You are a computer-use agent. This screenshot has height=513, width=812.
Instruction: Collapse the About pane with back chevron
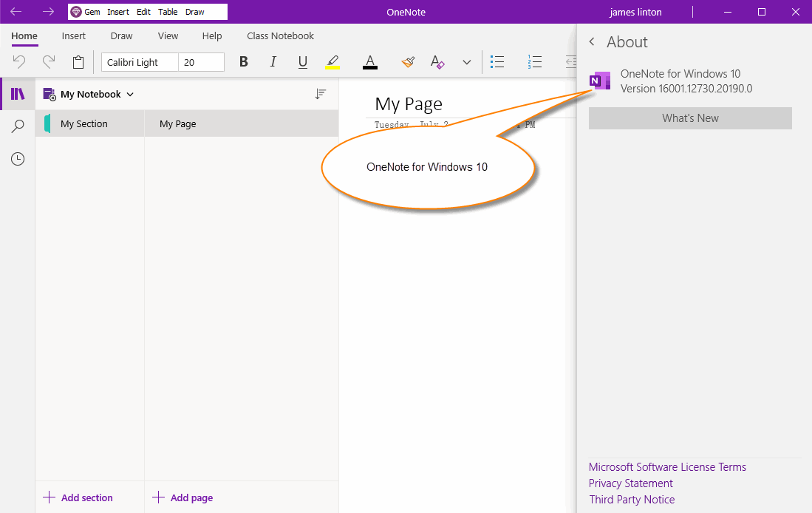pyautogui.click(x=591, y=42)
